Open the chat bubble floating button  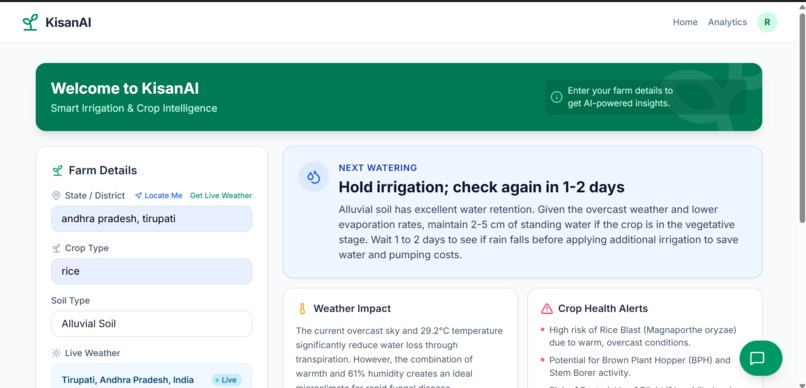(760, 358)
